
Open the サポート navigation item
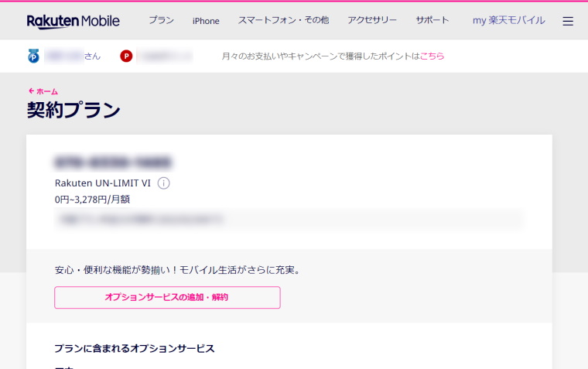(x=432, y=21)
